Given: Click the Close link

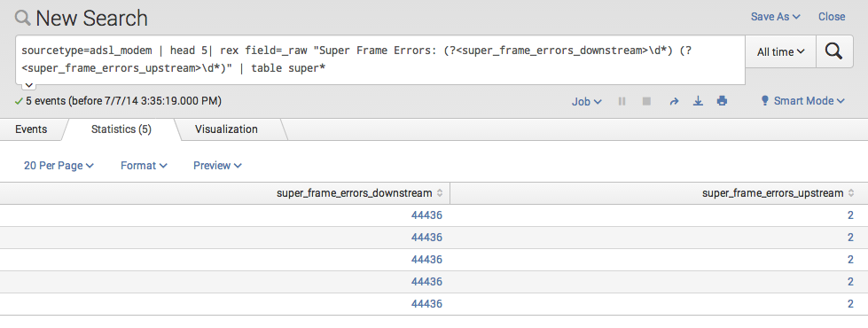Looking at the screenshot, I should [x=832, y=17].
